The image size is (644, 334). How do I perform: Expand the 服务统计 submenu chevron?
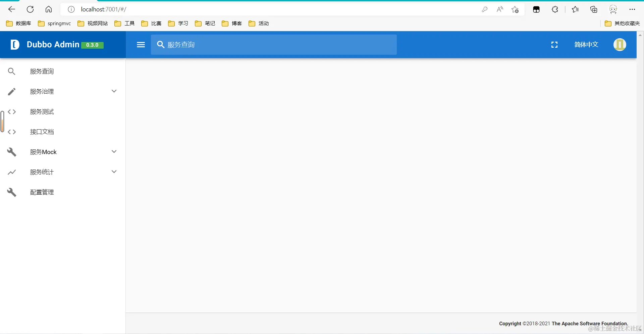tap(114, 172)
